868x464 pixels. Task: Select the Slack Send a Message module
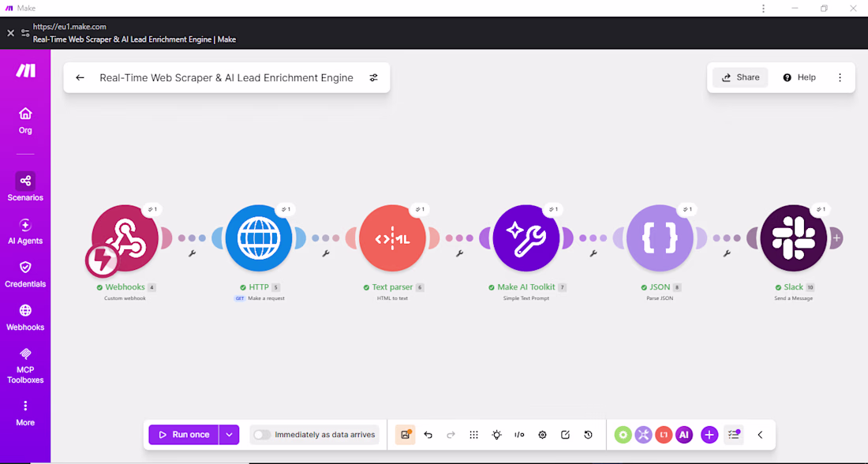point(793,238)
